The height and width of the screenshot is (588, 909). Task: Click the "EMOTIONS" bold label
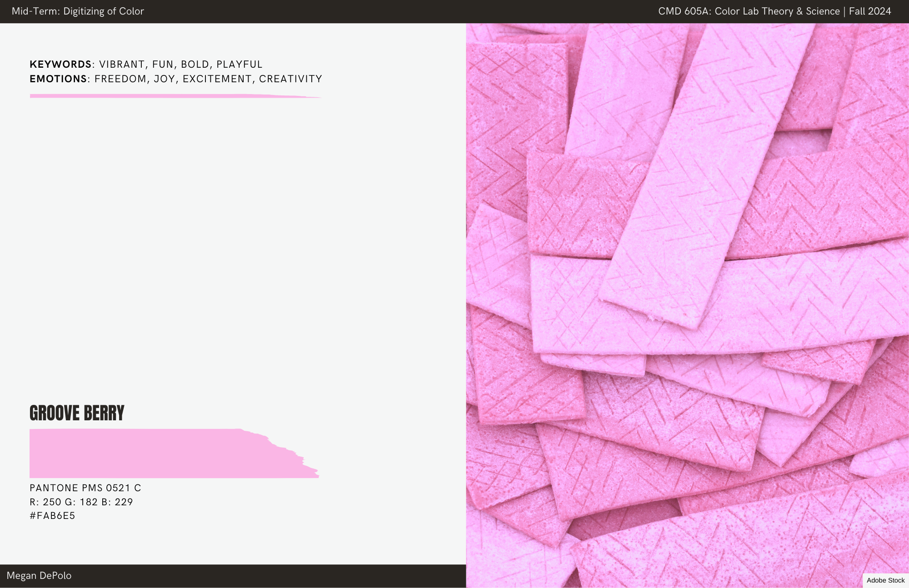point(58,79)
